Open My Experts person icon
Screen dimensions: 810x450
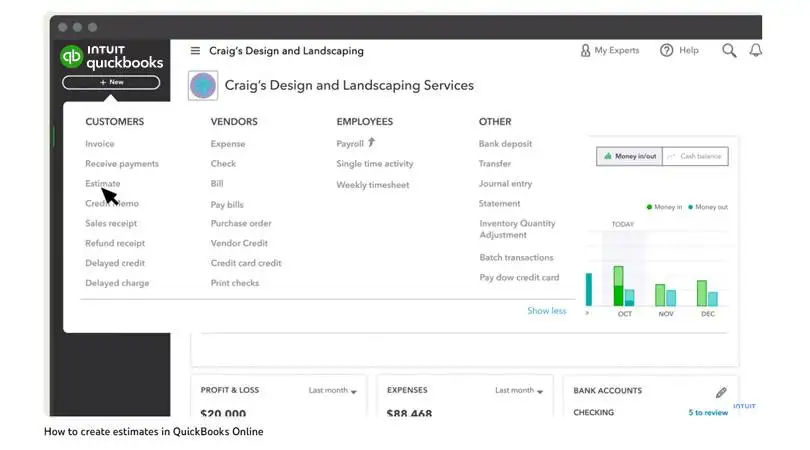coord(585,50)
